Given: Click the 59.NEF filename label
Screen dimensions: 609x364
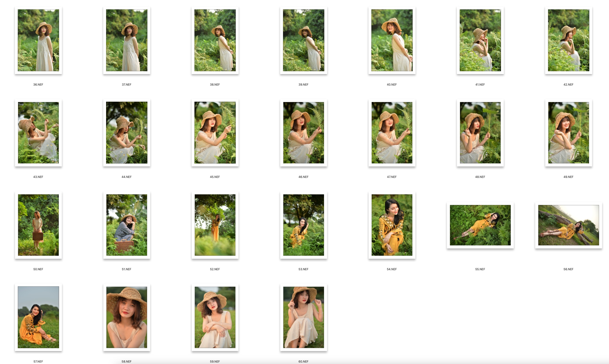Looking at the screenshot, I should [215, 361].
